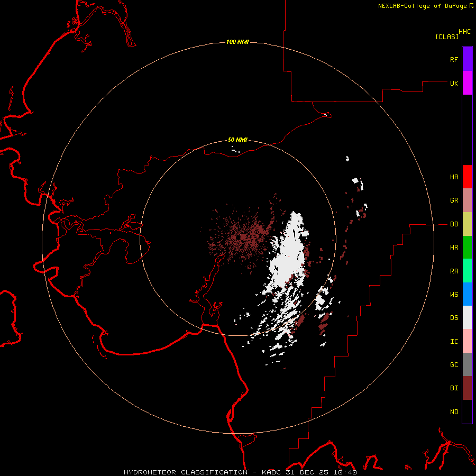This screenshot has height=476, width=476.
Task: Select the yellow BD legend swatch
Action: tap(467, 224)
